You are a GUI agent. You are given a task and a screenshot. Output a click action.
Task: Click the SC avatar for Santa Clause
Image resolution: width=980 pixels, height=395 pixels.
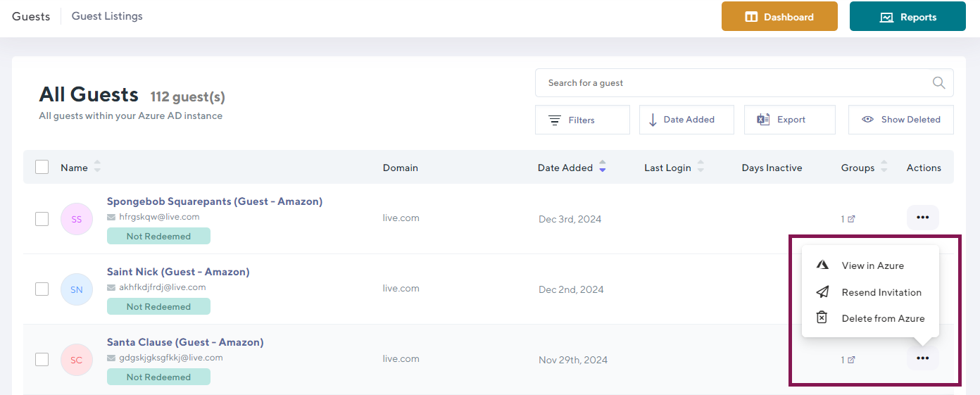pyautogui.click(x=77, y=360)
